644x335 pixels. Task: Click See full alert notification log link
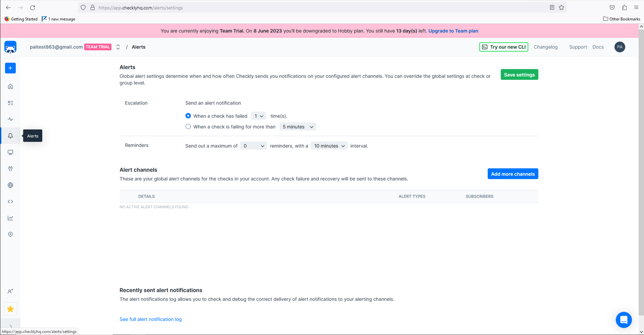pyautogui.click(x=150, y=319)
